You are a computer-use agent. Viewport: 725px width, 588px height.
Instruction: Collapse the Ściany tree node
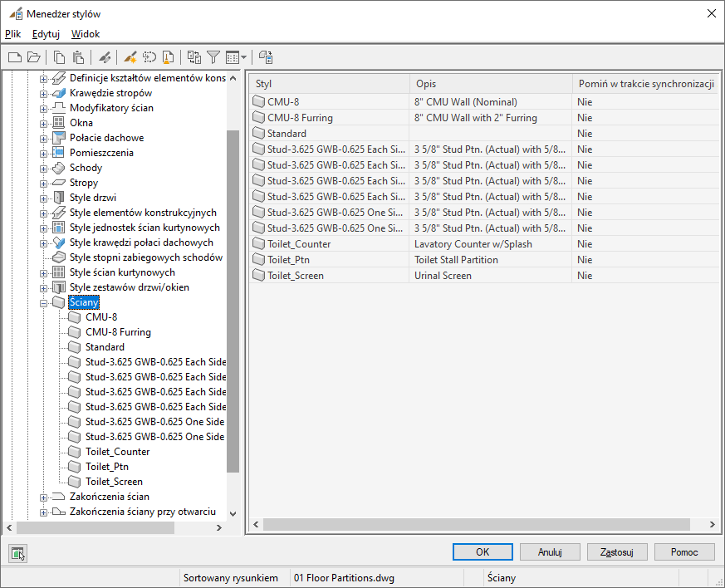(x=43, y=304)
